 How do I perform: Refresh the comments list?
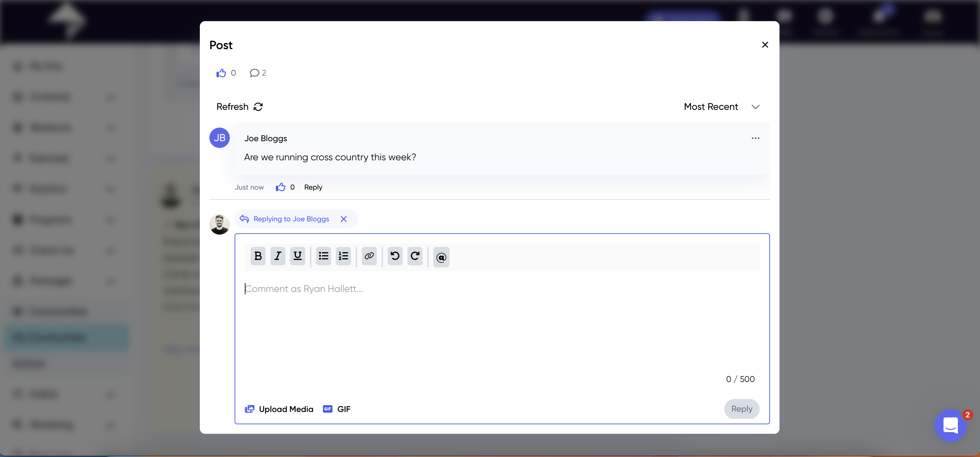pos(239,106)
